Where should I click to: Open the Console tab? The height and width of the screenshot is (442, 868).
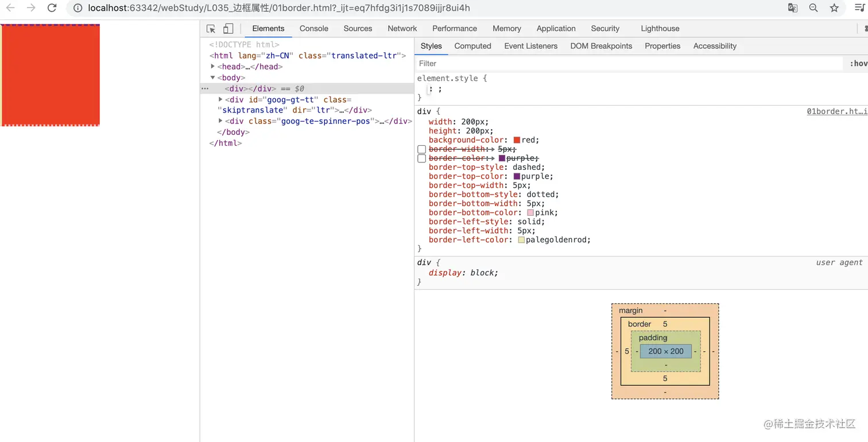point(314,29)
